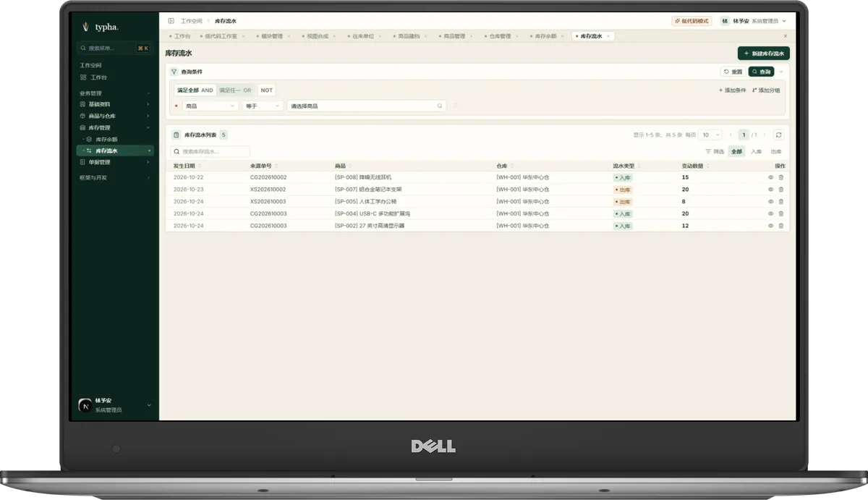Open the 等于 operator dropdown
The image size is (868, 500).
tap(262, 106)
